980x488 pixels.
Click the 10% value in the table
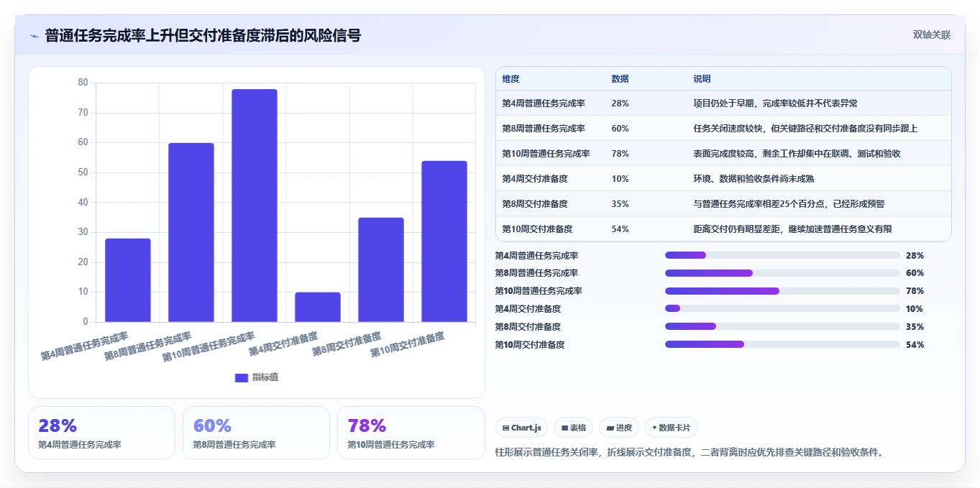coord(620,179)
